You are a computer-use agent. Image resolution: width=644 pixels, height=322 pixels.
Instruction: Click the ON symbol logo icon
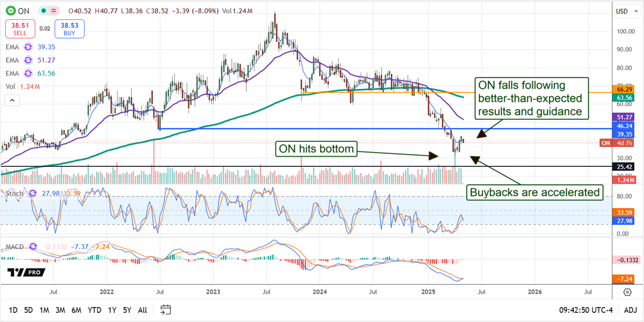[x=9, y=11]
